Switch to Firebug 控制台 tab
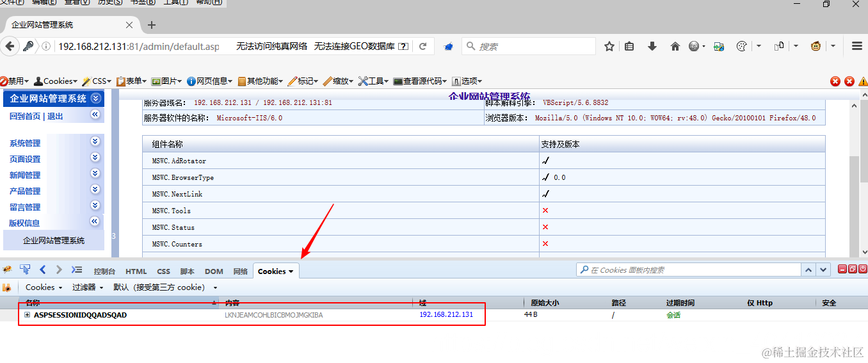868x363 pixels. coord(104,271)
